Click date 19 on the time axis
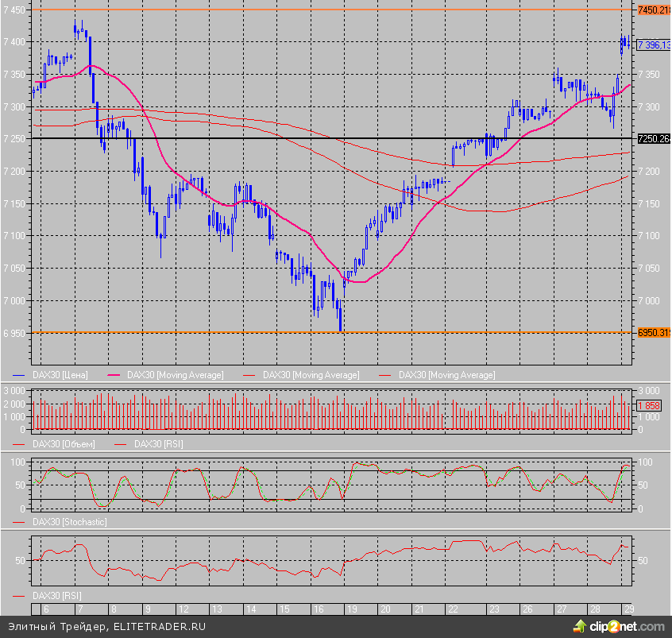The width and height of the screenshot is (672, 638). click(x=350, y=609)
